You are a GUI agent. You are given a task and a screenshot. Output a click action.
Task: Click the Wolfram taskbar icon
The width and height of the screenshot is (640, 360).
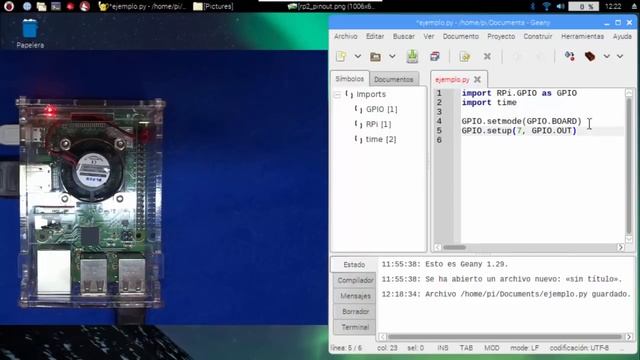click(x=84, y=6)
